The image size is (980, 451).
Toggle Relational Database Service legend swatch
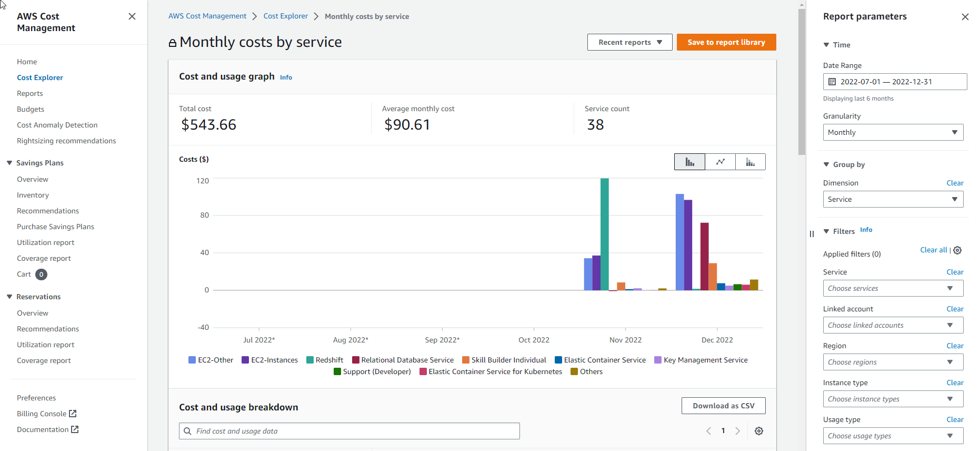tap(356, 360)
